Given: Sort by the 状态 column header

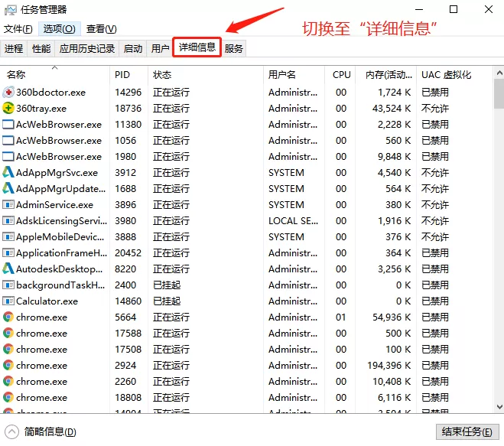Looking at the screenshot, I should [x=206, y=75].
